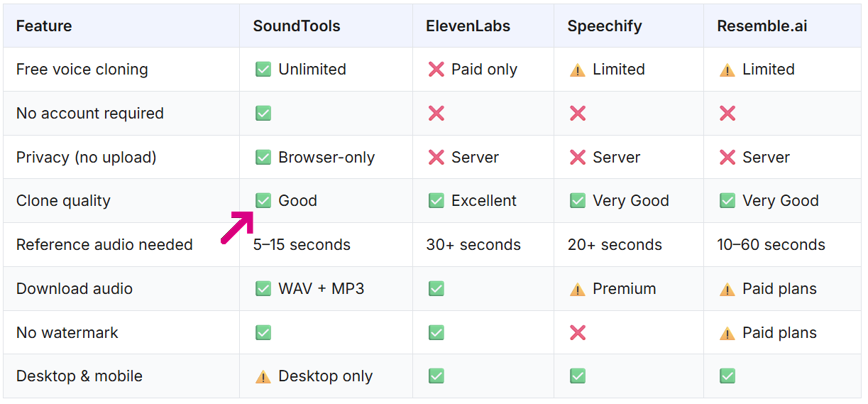Image resolution: width=868 pixels, height=404 pixels.
Task: Click Speechify red cross in Privacy row
Action: coord(578,158)
